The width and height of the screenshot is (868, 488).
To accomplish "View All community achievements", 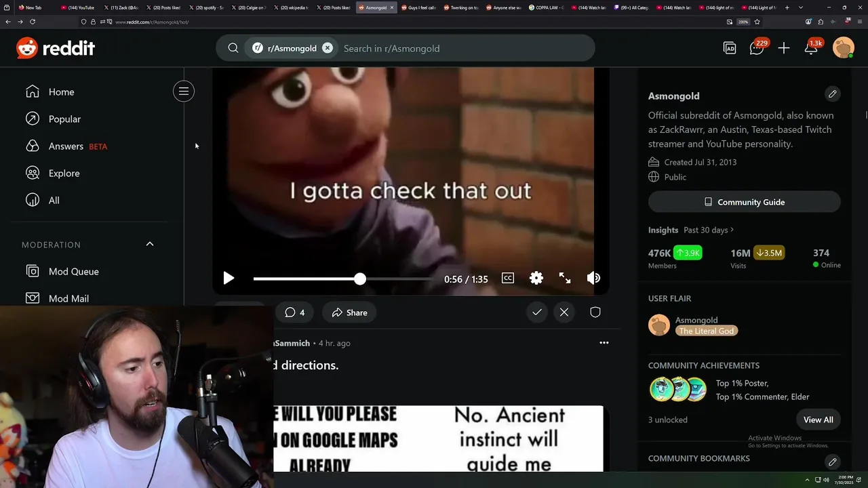I will click(x=818, y=420).
